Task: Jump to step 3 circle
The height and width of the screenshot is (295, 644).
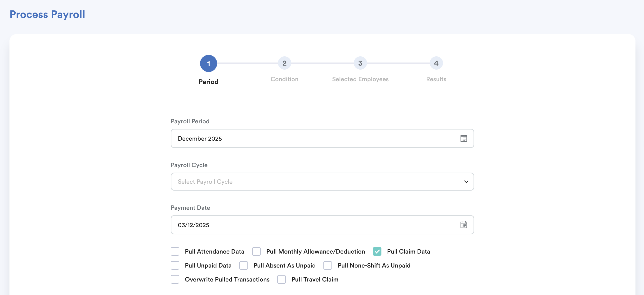Action: (360, 63)
